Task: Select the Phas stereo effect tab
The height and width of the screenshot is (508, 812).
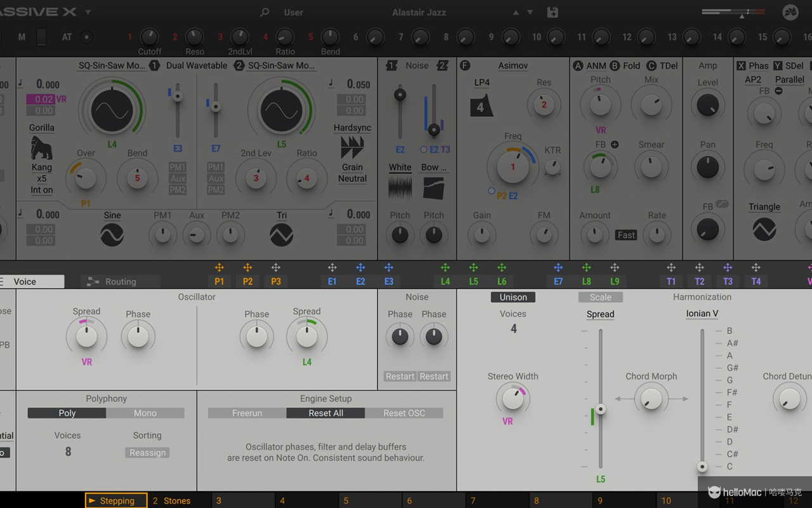Action: point(752,65)
